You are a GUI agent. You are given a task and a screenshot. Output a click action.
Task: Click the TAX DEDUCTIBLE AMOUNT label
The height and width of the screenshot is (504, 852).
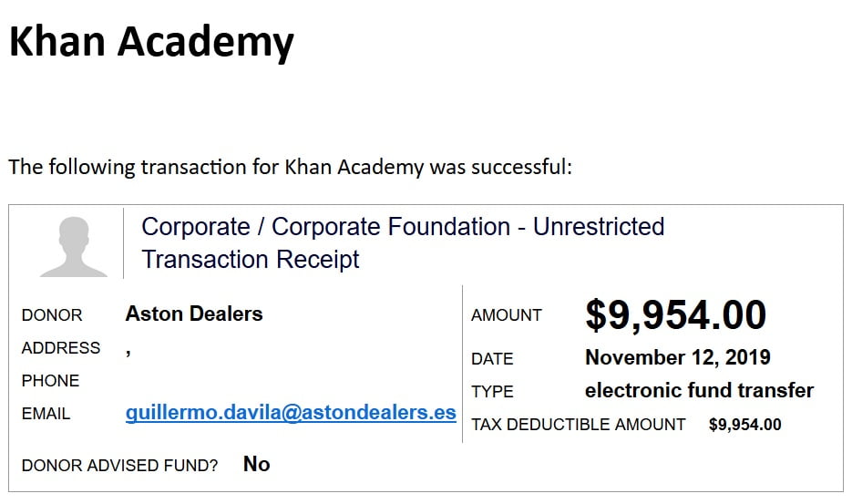click(579, 425)
